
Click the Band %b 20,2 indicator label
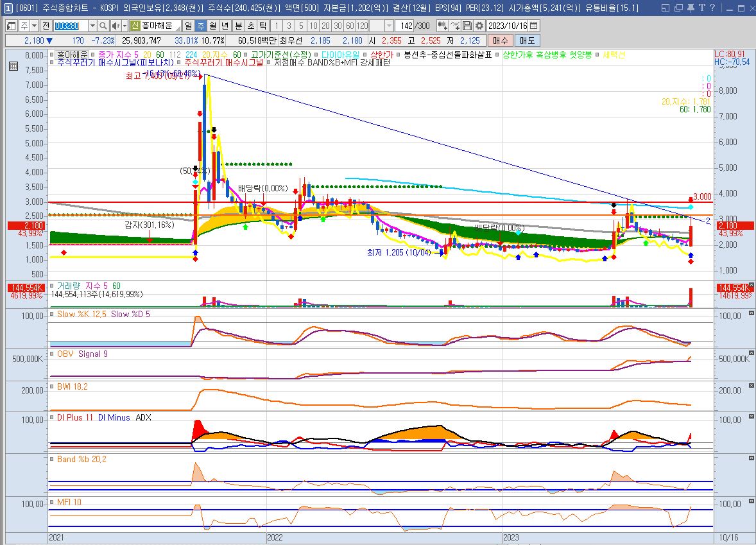[82, 459]
